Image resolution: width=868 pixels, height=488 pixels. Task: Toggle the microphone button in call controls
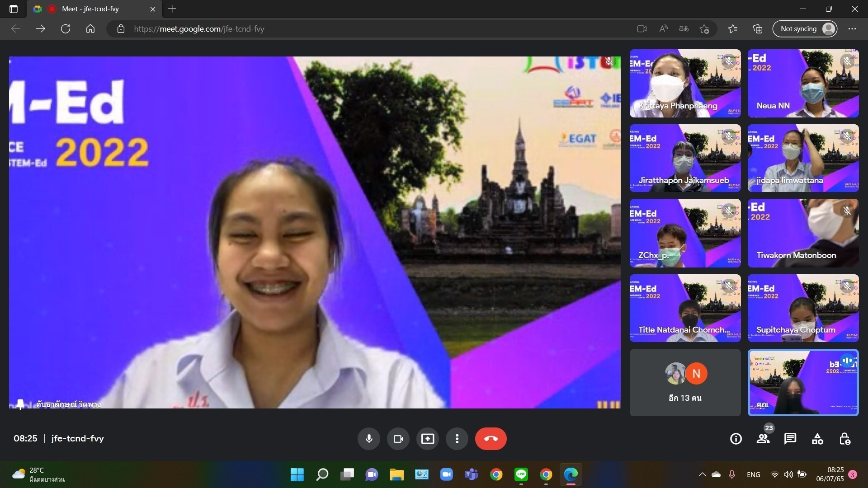point(369,439)
